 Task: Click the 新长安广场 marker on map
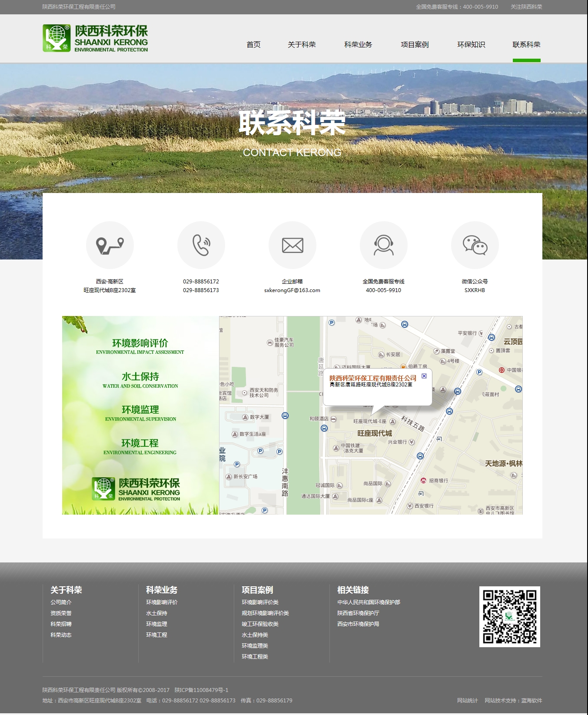coord(229,477)
